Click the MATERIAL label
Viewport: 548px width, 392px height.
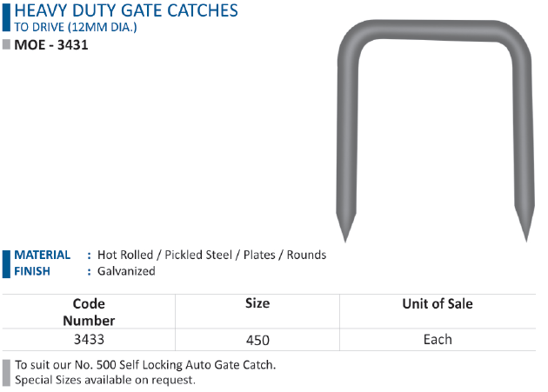coord(43,255)
